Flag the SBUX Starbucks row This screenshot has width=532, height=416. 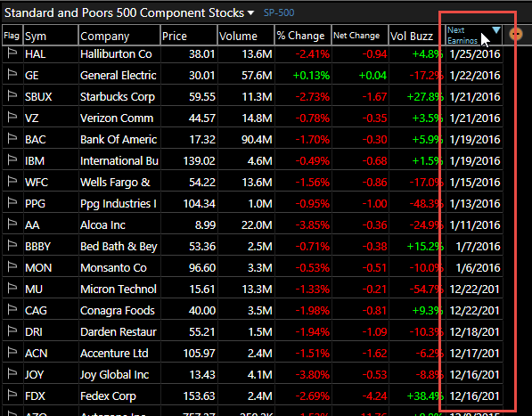point(12,96)
